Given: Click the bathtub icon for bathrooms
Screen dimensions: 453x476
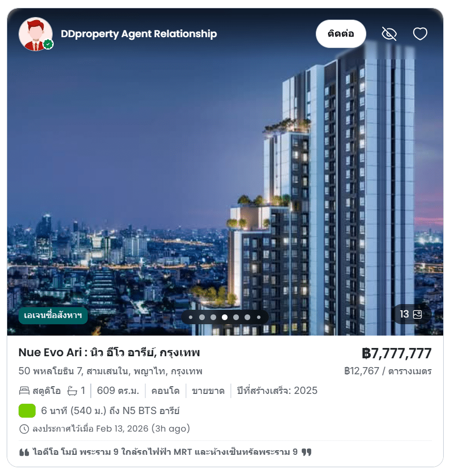Looking at the screenshot, I should [x=72, y=391].
